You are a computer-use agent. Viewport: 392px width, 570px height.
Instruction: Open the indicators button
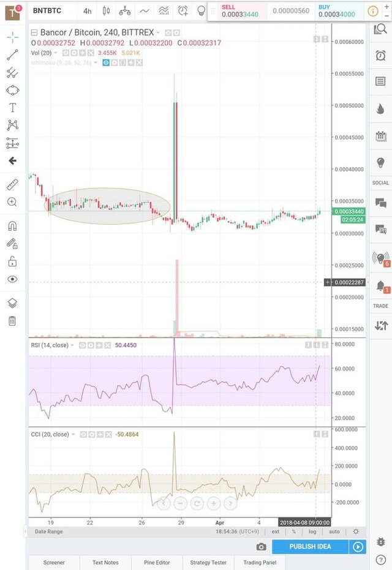[145, 11]
